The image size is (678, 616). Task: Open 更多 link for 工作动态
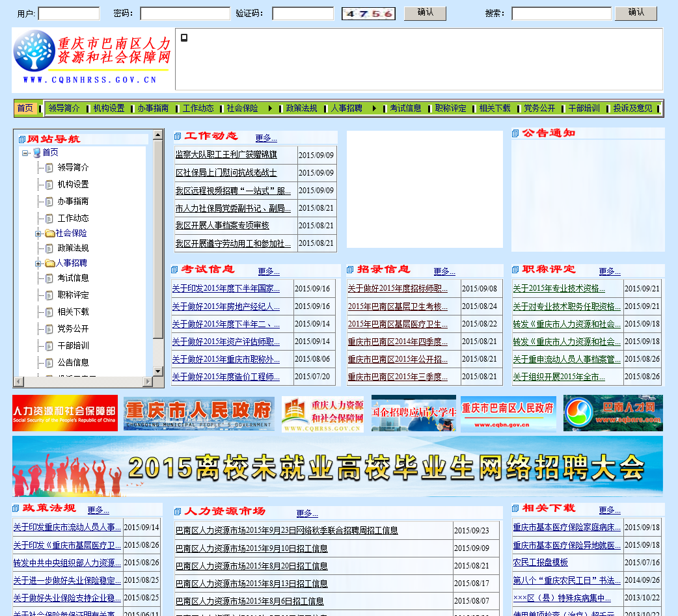[266, 138]
